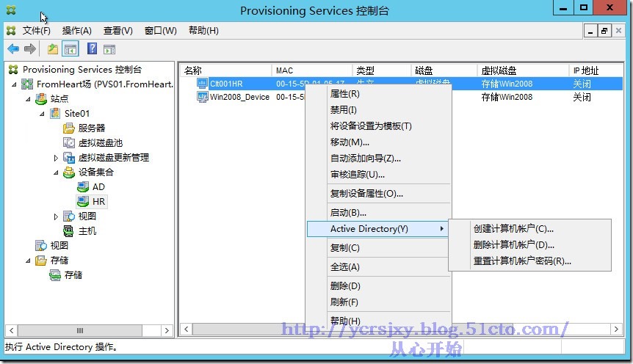Click the 设备集合 icon
Image resolution: width=633 pixels, height=364 pixels.
[x=69, y=172]
